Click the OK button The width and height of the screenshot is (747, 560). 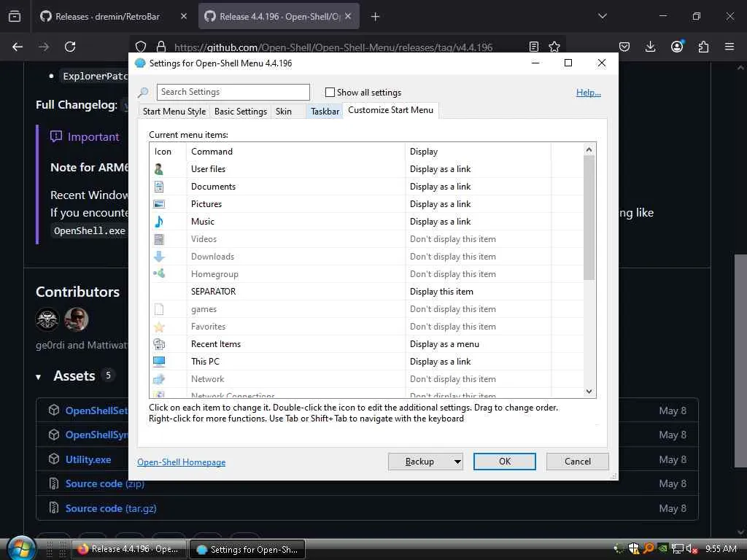pos(505,462)
